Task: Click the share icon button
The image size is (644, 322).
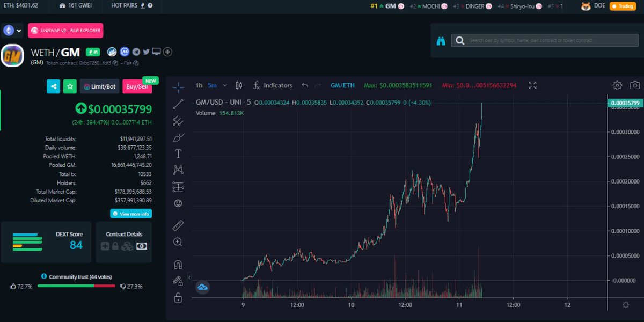Action: click(53, 86)
